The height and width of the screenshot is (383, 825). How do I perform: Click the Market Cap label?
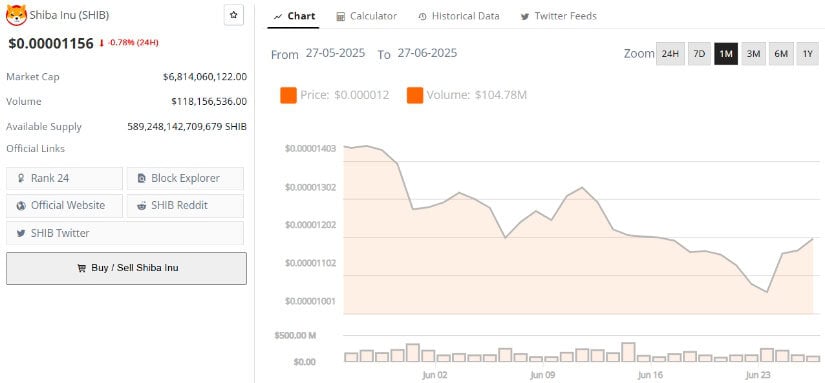[x=33, y=77]
